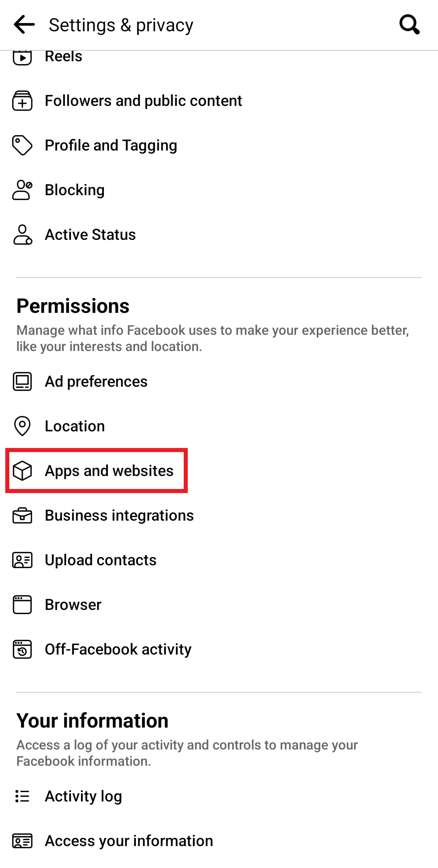The image size is (438, 868).
Task: Tap the Profile and Tagging tag icon
Action: pyautogui.click(x=22, y=145)
